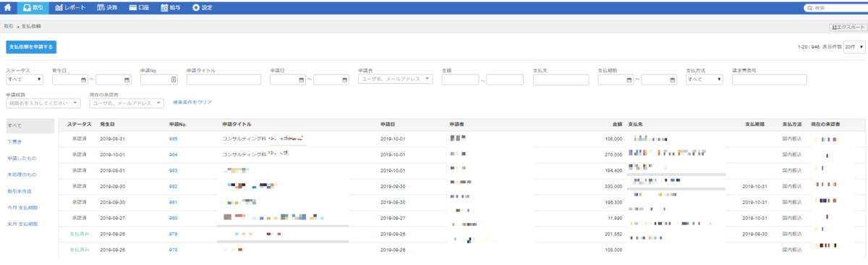The width and height of the screenshot is (868, 265).
Task: Select the 下書き sidebar filter
Action: [x=14, y=142]
